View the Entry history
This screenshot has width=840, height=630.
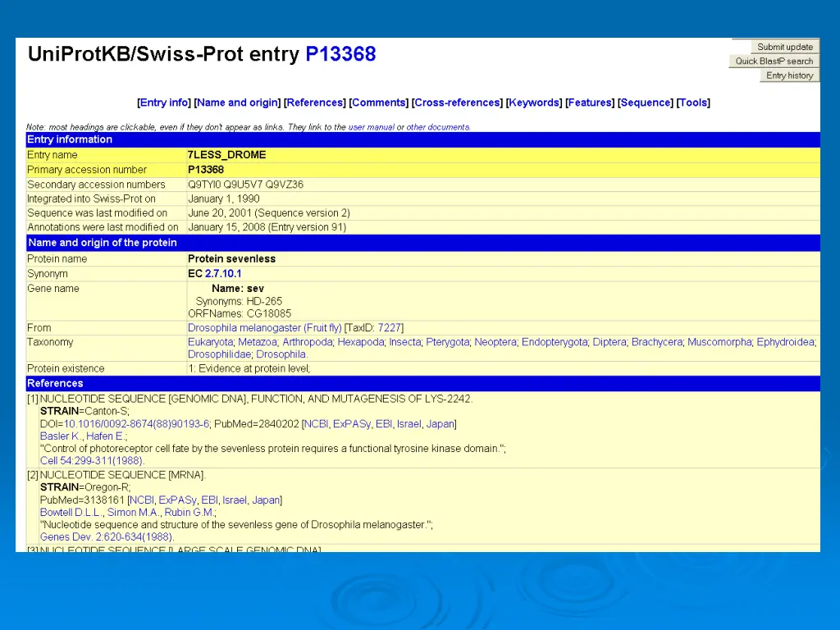click(789, 75)
